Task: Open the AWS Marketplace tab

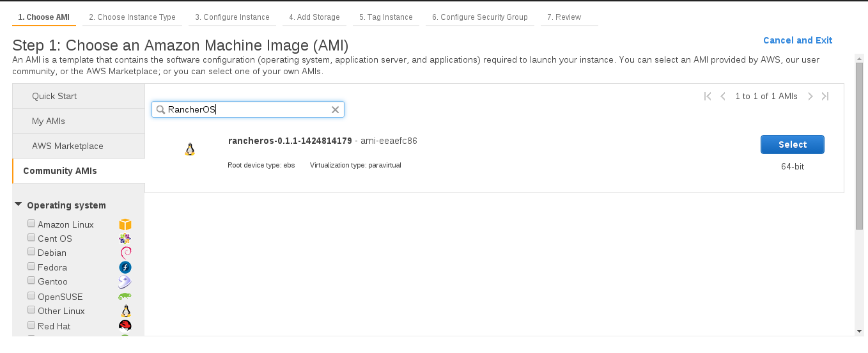Action: (x=68, y=146)
